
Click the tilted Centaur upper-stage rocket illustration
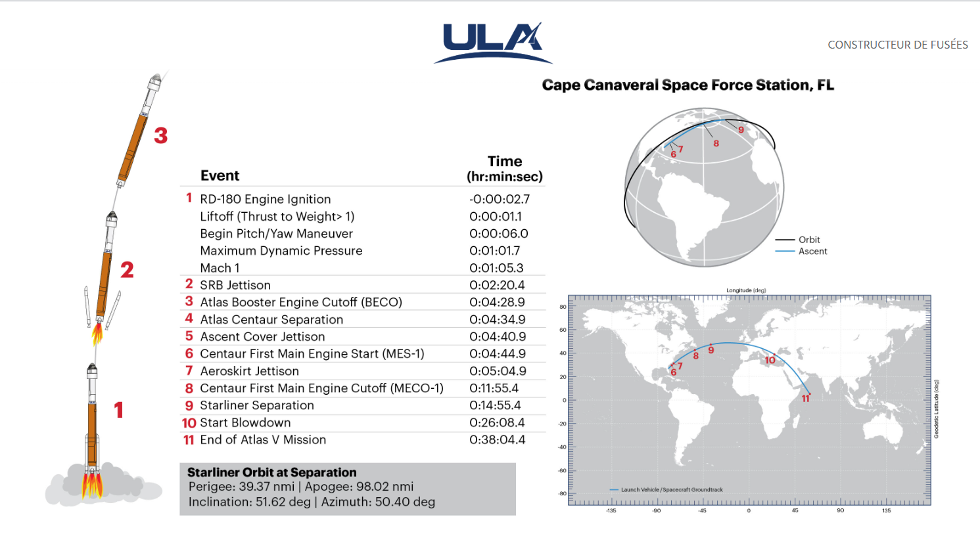coord(140,130)
